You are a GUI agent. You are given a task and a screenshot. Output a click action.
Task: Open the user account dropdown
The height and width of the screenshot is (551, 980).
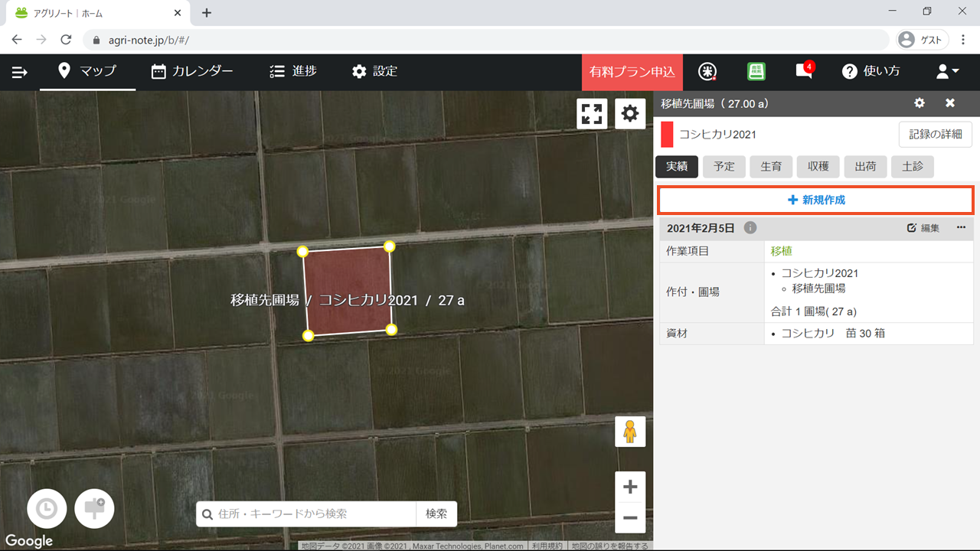947,71
